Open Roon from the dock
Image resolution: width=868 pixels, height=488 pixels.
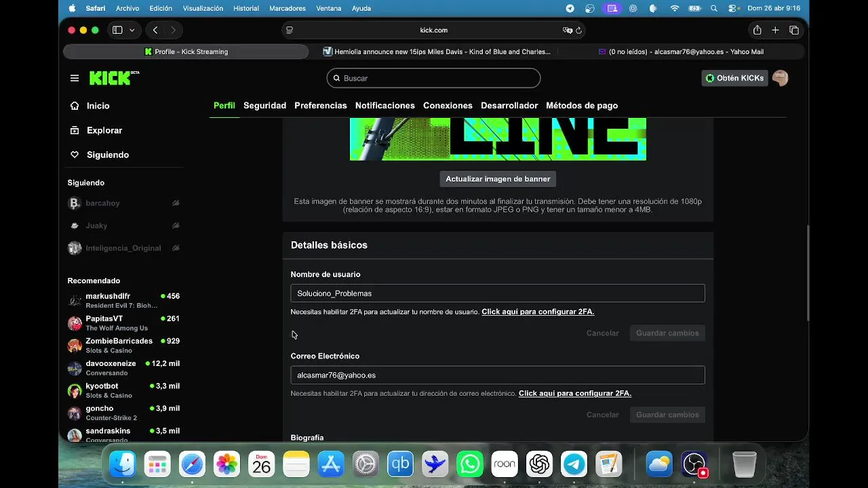504,464
